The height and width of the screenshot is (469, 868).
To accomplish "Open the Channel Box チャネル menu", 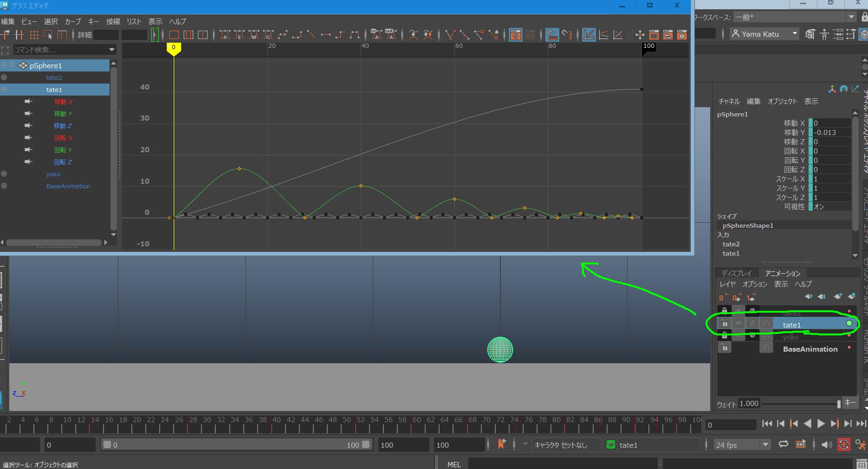I will pyautogui.click(x=729, y=101).
